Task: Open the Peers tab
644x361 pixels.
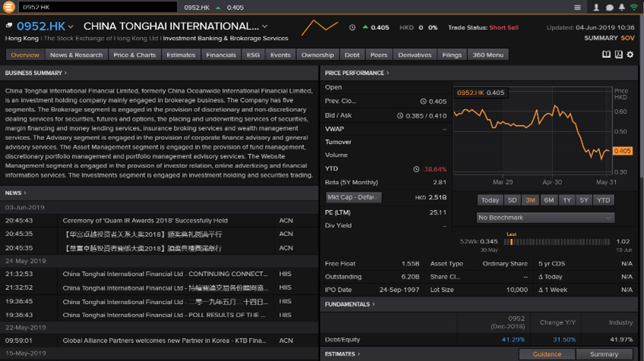Action: coord(379,55)
